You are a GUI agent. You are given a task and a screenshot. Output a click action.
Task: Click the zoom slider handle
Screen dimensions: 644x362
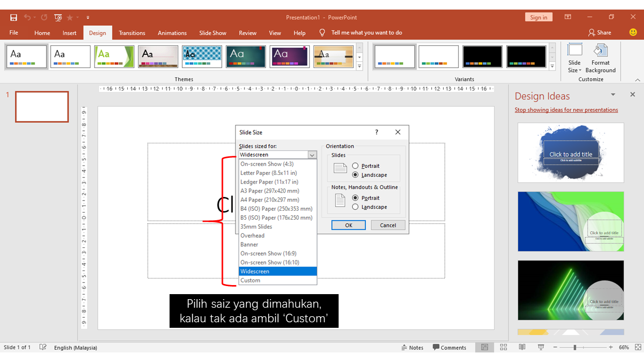pyautogui.click(x=575, y=347)
